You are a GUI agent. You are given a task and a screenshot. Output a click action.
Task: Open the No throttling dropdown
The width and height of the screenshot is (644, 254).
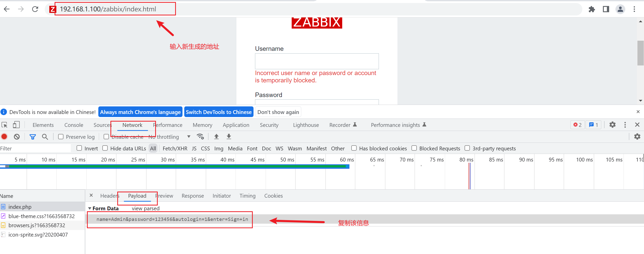tap(170, 137)
